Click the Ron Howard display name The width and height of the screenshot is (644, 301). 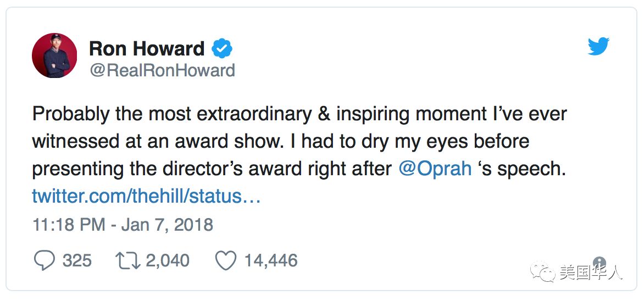[147, 48]
